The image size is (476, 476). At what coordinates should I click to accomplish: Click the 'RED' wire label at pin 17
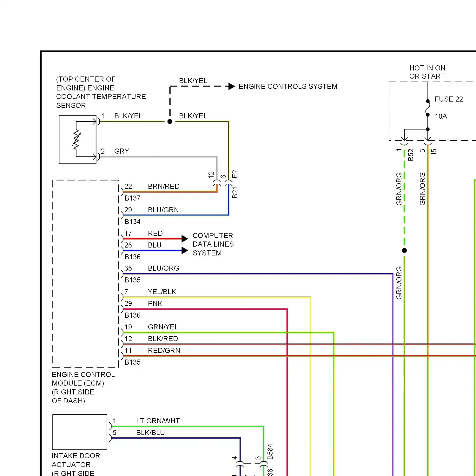(x=155, y=233)
